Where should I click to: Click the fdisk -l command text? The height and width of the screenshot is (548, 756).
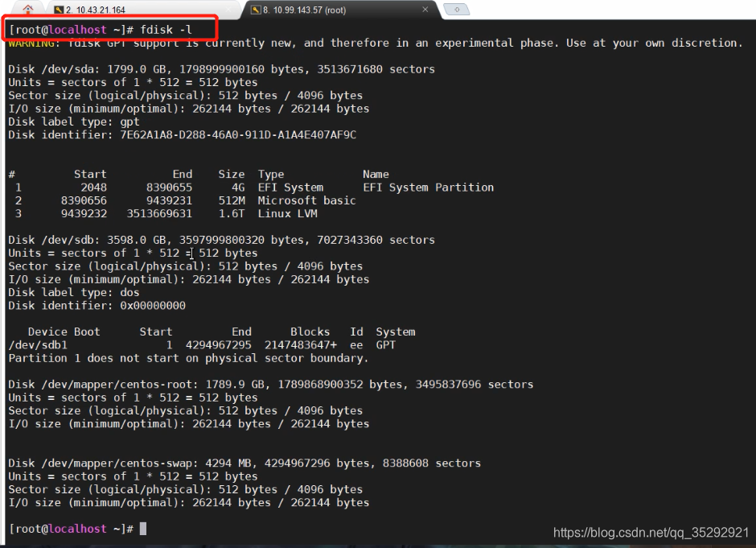(x=166, y=30)
